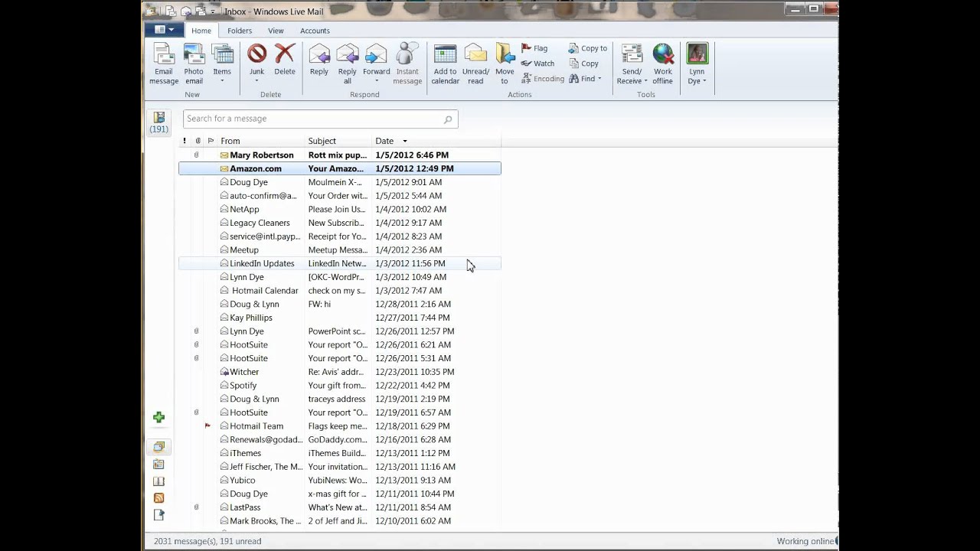Select the Witcher email

click(x=340, y=372)
